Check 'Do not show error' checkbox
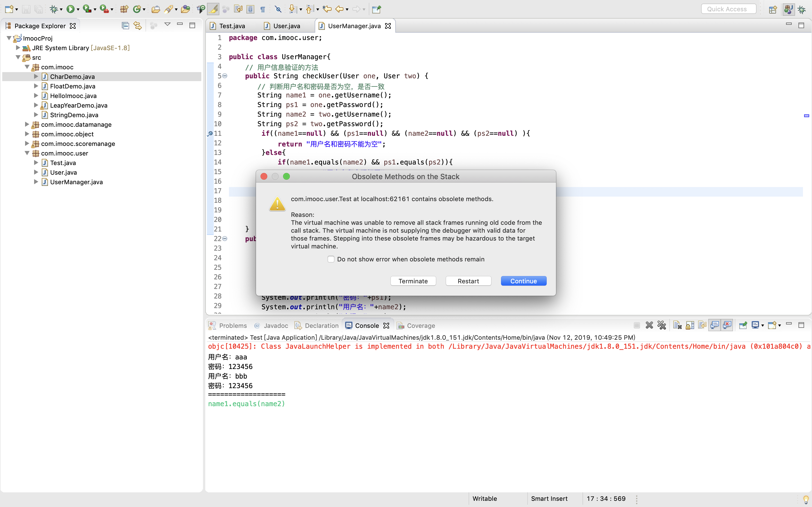 point(331,259)
